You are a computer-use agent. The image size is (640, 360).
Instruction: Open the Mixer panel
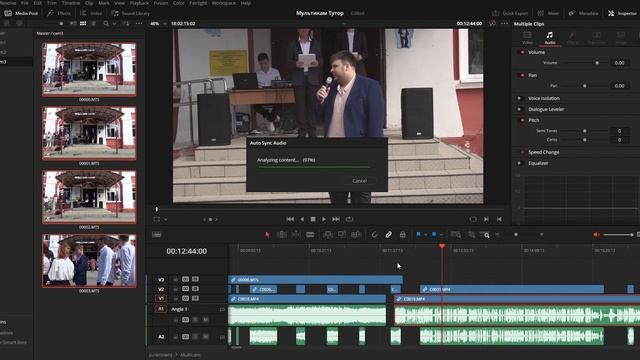[x=549, y=13]
